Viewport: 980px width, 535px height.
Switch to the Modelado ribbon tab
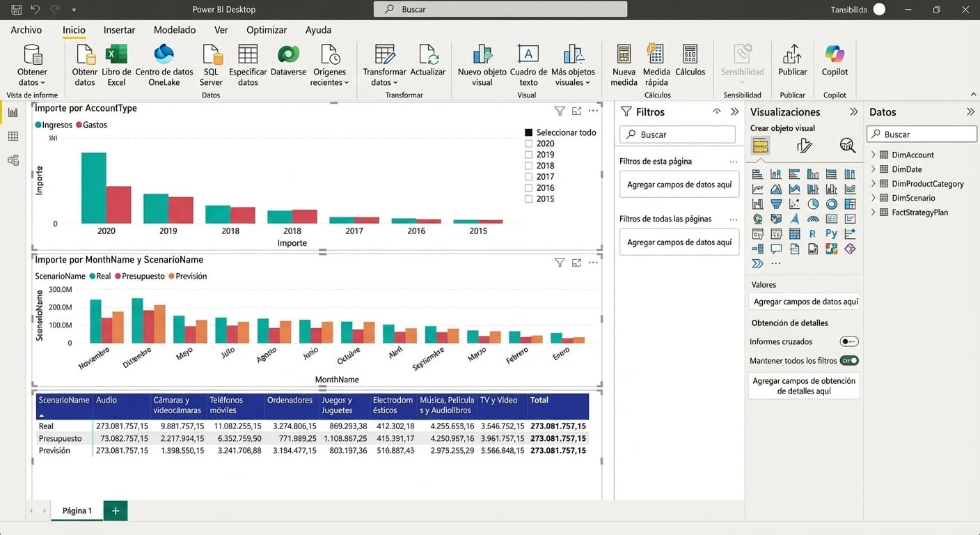(x=174, y=30)
